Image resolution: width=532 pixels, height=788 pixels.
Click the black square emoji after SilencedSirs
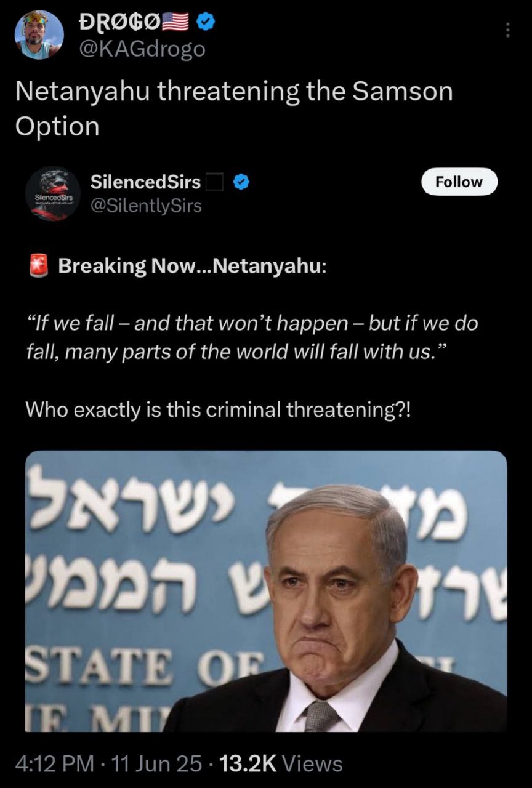(213, 182)
